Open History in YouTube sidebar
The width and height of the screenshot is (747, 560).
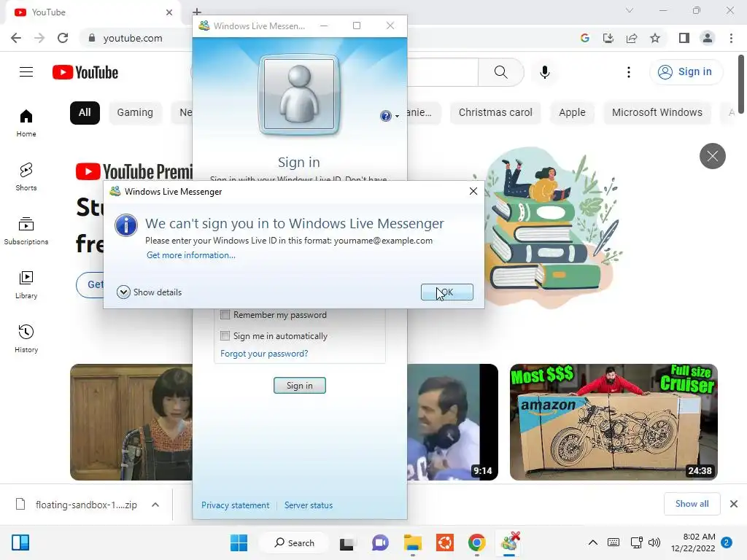pos(26,338)
